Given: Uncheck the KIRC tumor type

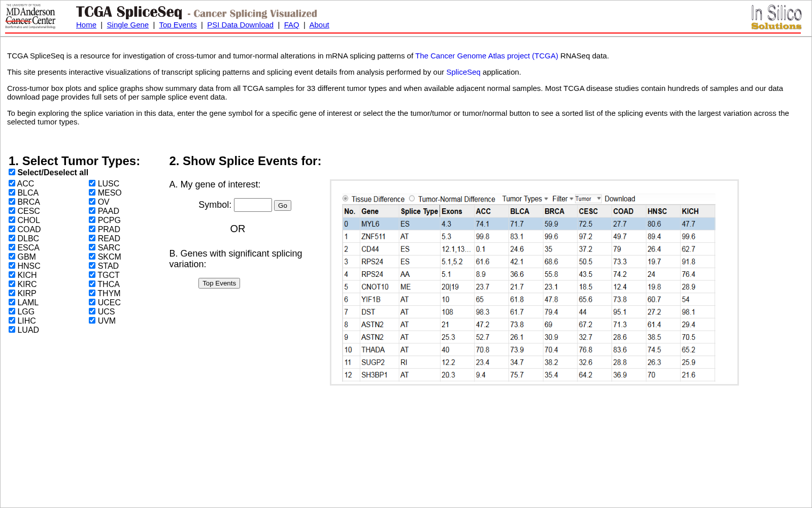Looking at the screenshot, I should 12,284.
